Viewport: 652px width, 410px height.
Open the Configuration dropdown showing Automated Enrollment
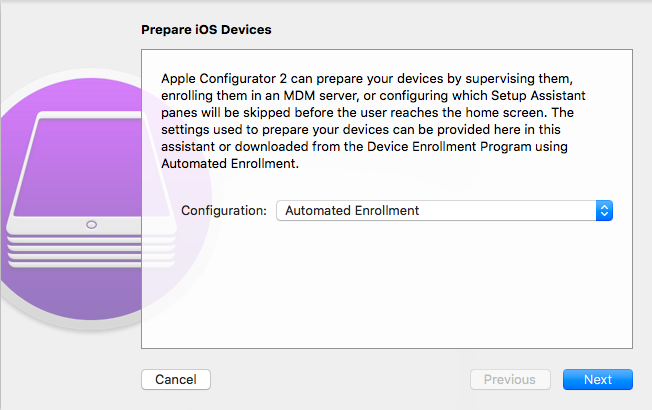coord(444,210)
